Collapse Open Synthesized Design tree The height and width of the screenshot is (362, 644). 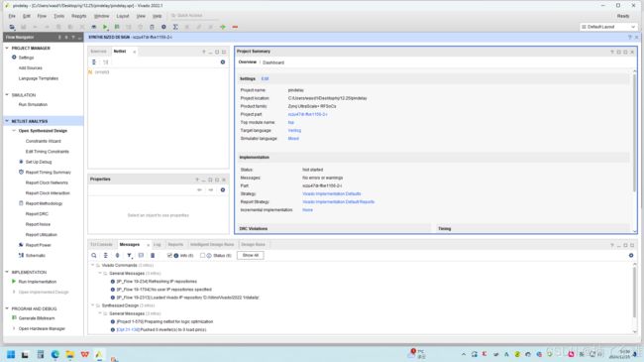[x=14, y=130]
